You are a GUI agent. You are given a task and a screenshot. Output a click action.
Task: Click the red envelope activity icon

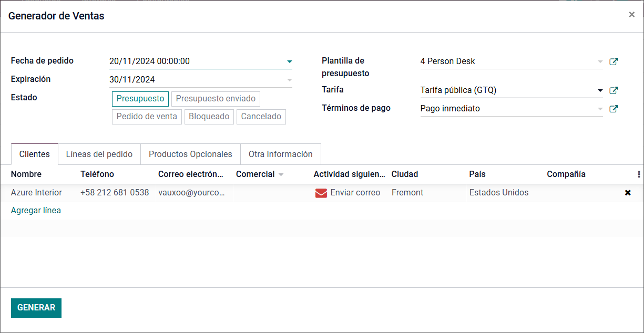[x=321, y=193]
